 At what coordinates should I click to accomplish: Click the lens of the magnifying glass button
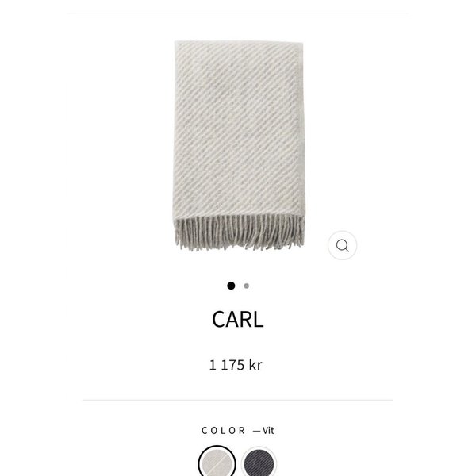coord(341,244)
